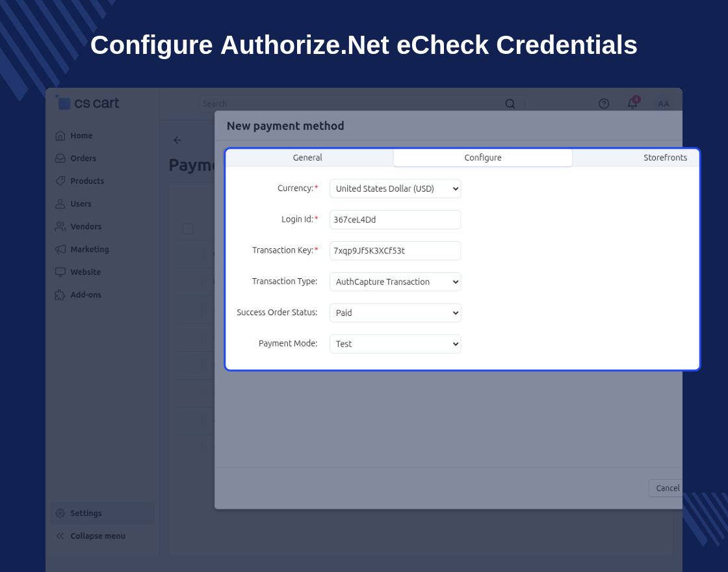This screenshot has height=572, width=728.
Task: Click the Orders inbox icon
Action: pos(60,159)
